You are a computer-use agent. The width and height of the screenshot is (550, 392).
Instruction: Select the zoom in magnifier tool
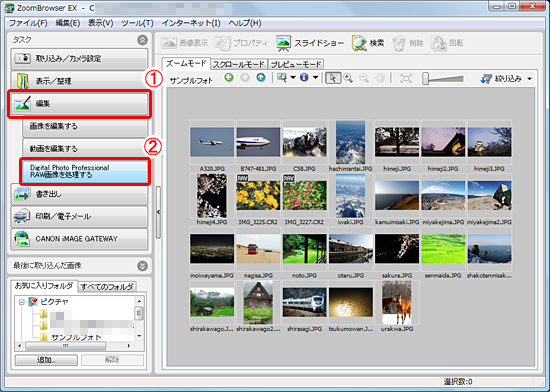pos(348,78)
